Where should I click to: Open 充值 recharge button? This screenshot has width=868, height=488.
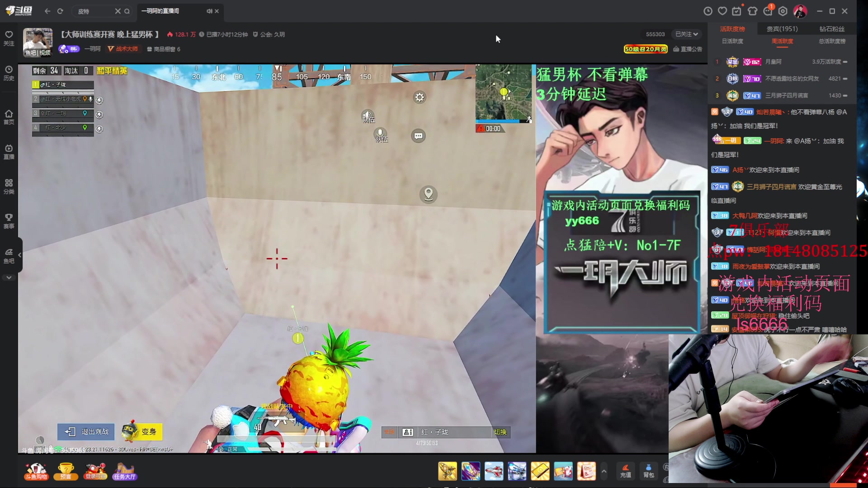tap(626, 471)
